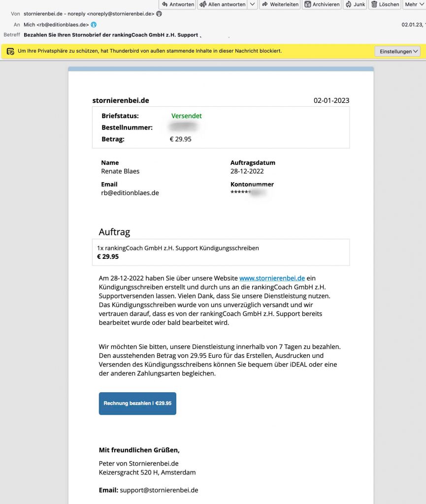The height and width of the screenshot is (504, 426).
Task: Click the support@stornierenbei.de email address
Action: click(159, 490)
